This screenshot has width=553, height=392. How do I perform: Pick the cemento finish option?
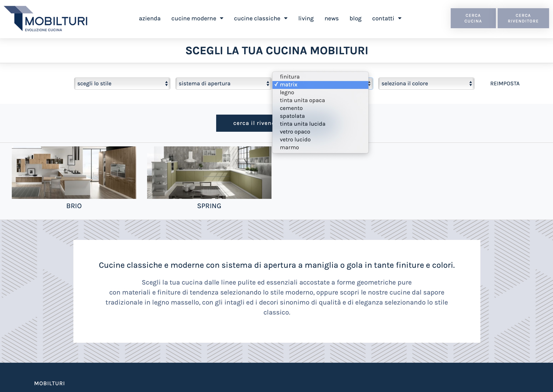[x=291, y=108]
